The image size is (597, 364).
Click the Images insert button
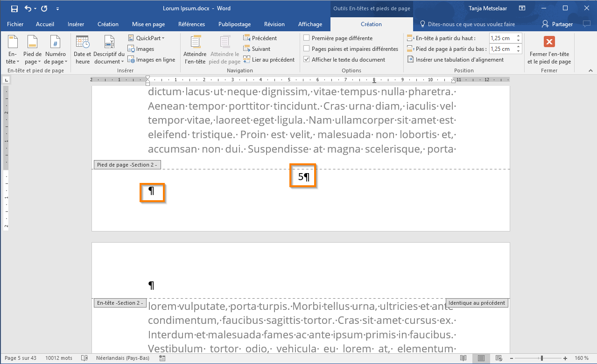[x=141, y=49]
